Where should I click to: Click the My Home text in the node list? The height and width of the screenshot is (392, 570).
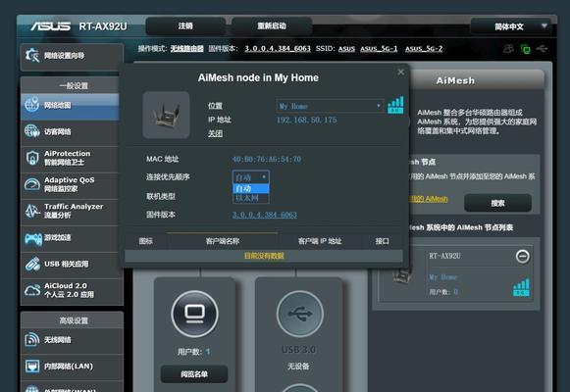[442, 277]
